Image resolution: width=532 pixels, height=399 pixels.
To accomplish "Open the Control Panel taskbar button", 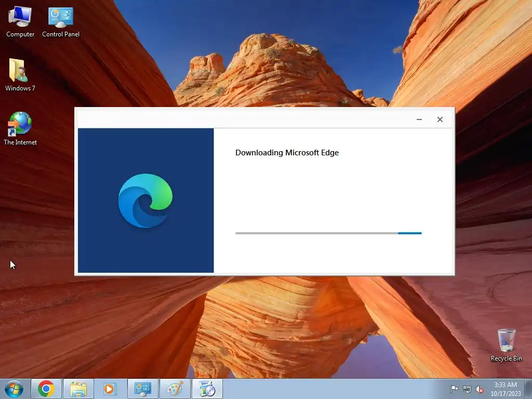I will (x=142, y=389).
